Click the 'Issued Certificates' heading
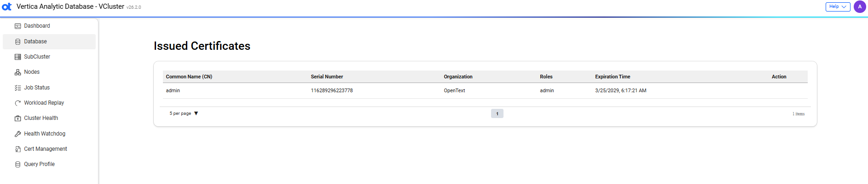The width and height of the screenshot is (868, 184). [x=202, y=46]
